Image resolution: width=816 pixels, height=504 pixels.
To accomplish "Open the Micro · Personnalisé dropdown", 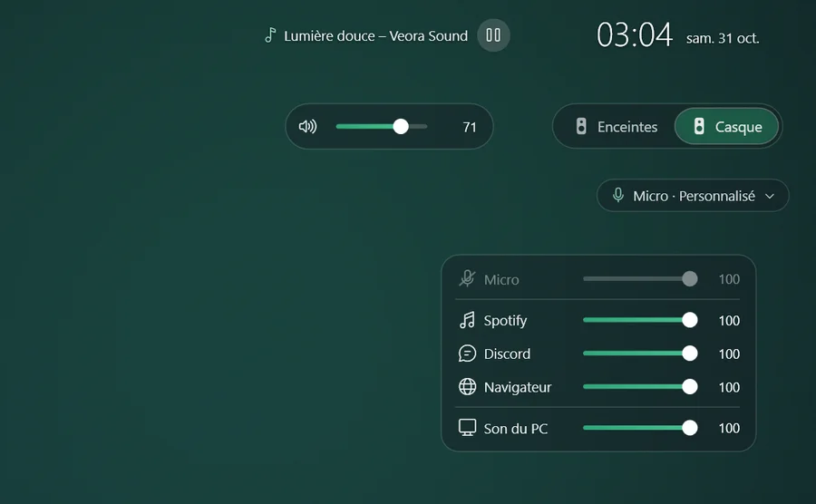I will pos(693,196).
